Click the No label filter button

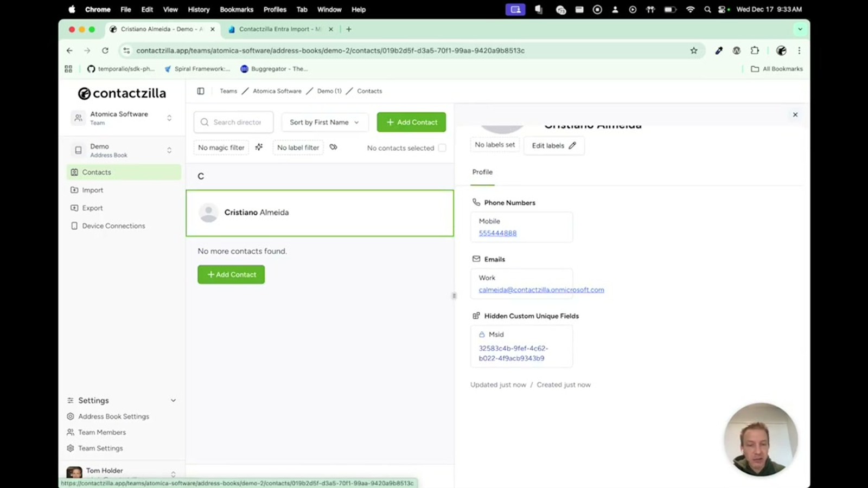click(298, 147)
